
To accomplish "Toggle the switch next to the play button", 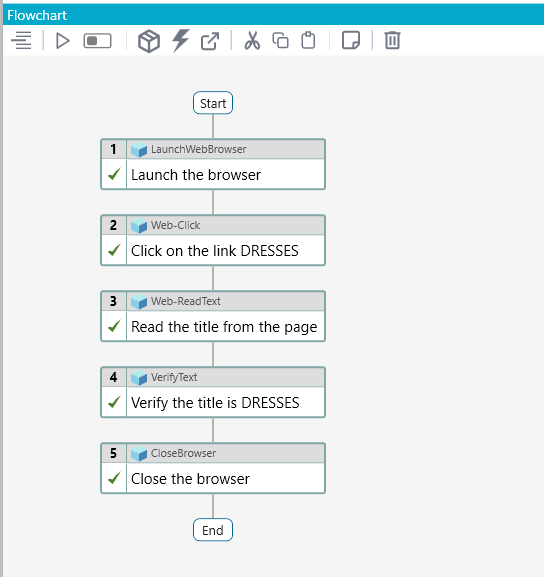I will pyautogui.click(x=97, y=41).
